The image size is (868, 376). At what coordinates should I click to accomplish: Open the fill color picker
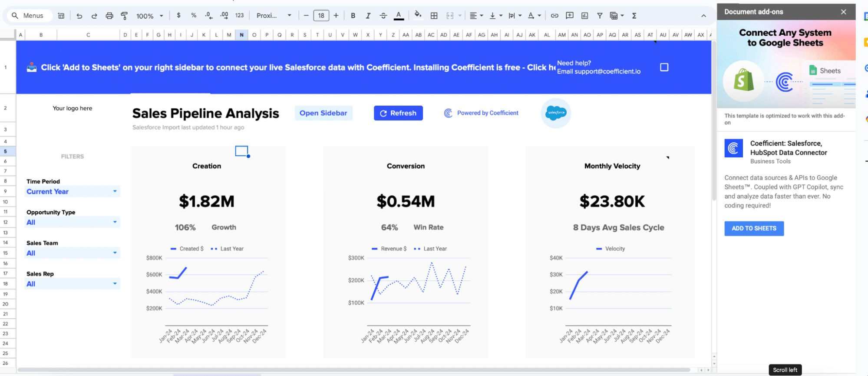tap(418, 16)
